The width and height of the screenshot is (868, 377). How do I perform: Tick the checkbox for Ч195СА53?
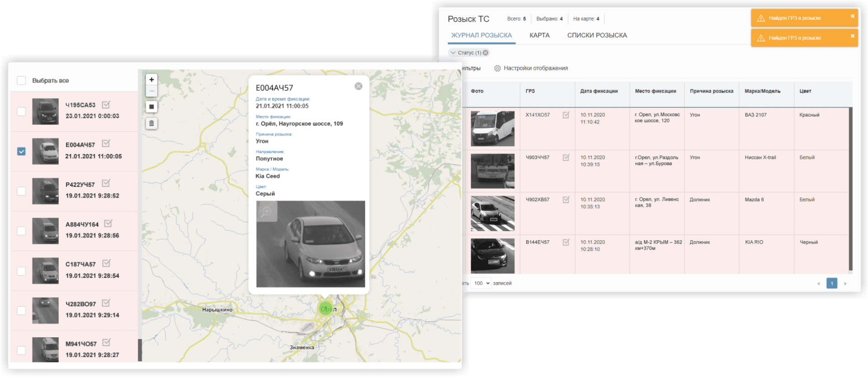[x=21, y=112]
